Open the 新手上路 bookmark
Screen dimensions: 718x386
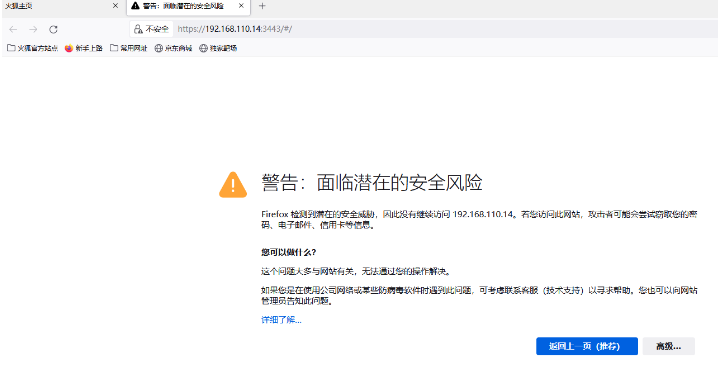(84, 48)
